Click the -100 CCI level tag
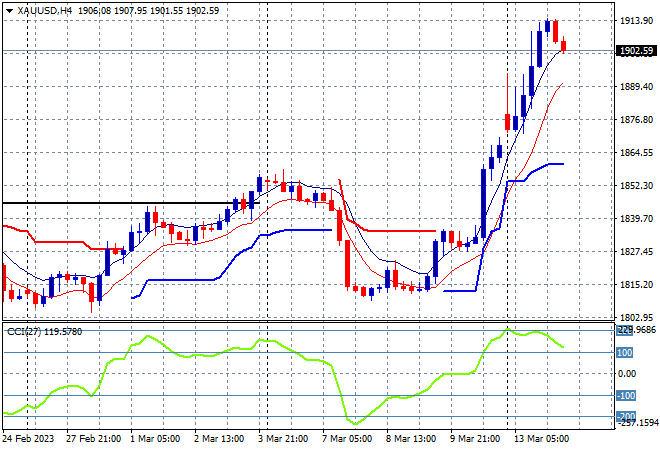The image size is (660, 450). point(625,395)
